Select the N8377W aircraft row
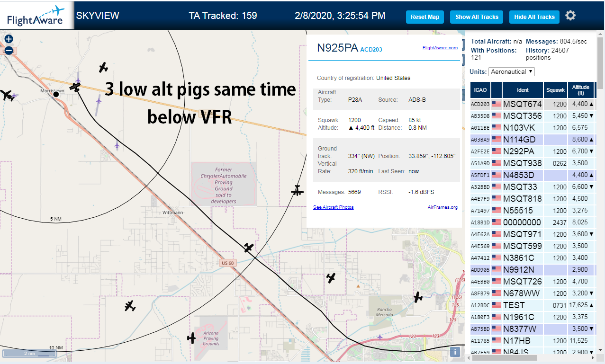 click(x=533, y=328)
